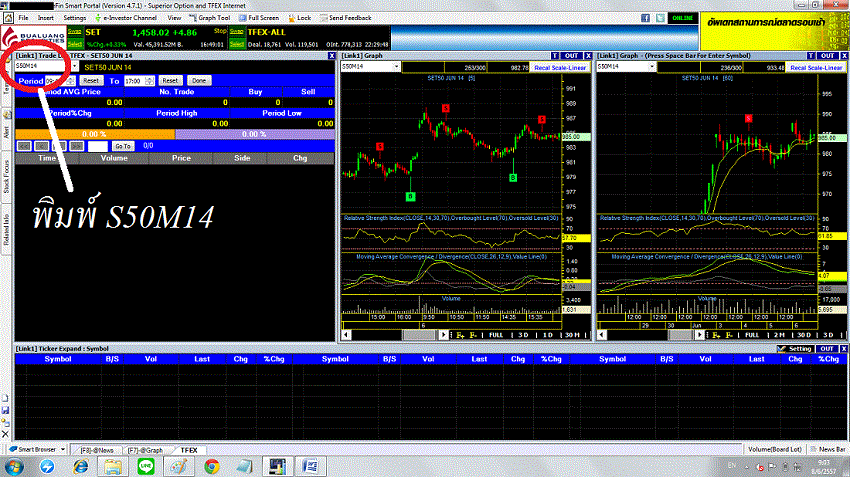Decrease zoom with F- on right graph

[729, 335]
